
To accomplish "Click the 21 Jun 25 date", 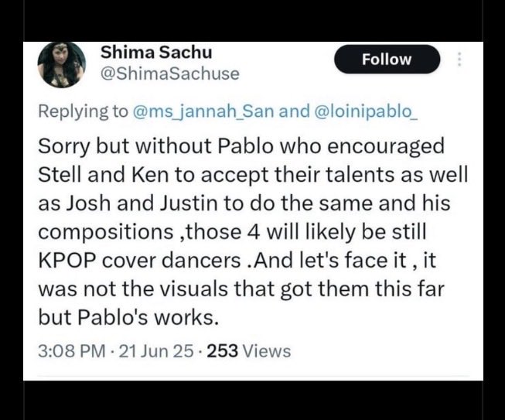I will pyautogui.click(x=156, y=350).
